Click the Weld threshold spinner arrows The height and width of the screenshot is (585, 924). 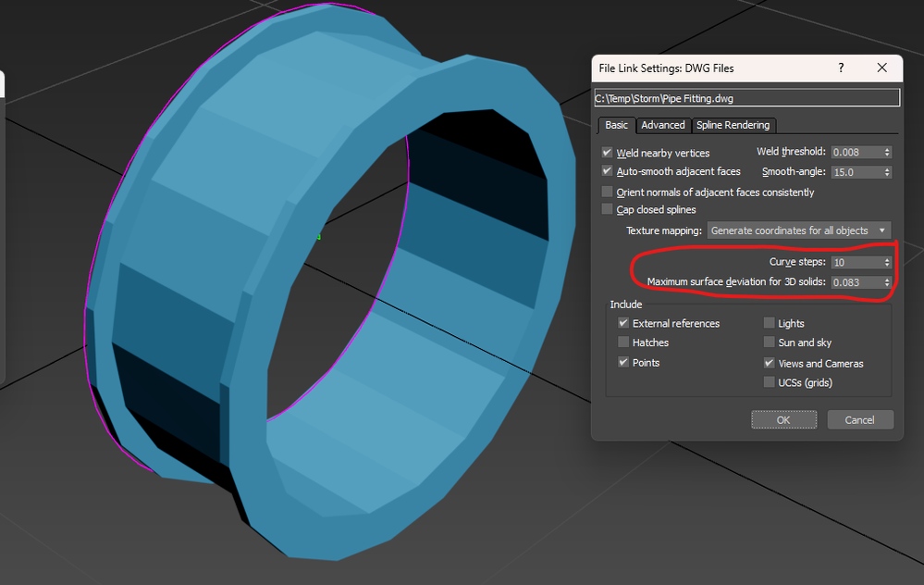(x=887, y=152)
